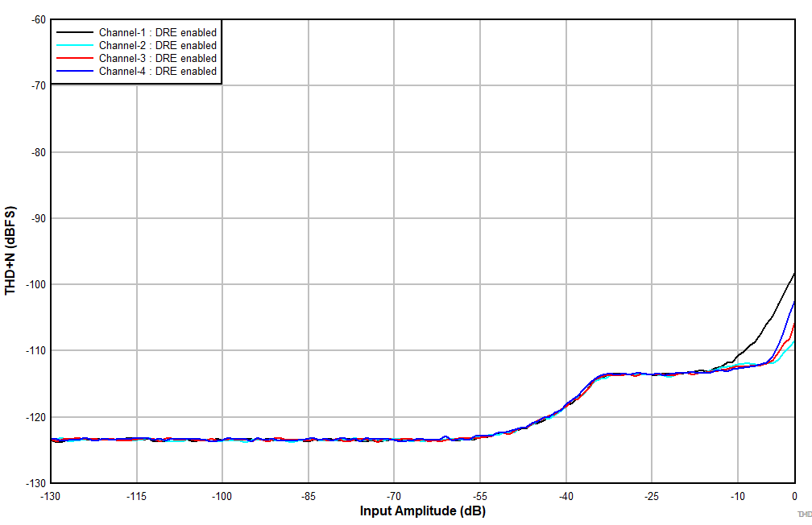The image size is (812, 525).
Task: Click the black line sample in the legend
Action: point(76,33)
